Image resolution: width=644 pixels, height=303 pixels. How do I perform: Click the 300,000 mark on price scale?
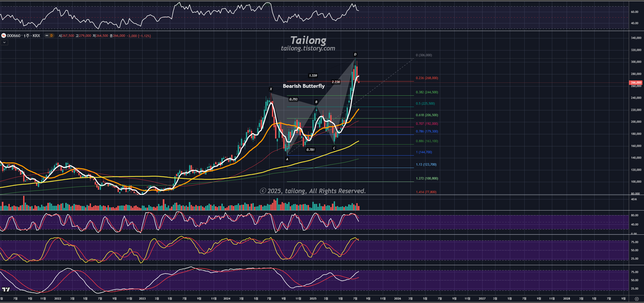pyautogui.click(x=636, y=62)
